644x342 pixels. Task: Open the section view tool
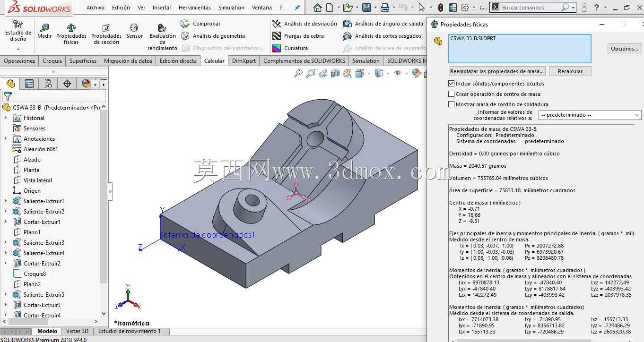[335, 73]
